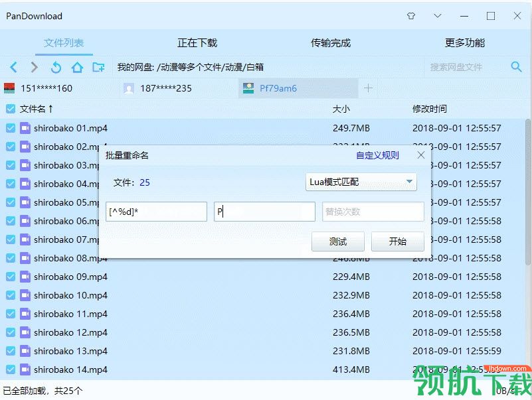Viewport: 532px width, 400px height.
Task: Click video icon of shirobako 11.mp4
Action: [25, 314]
